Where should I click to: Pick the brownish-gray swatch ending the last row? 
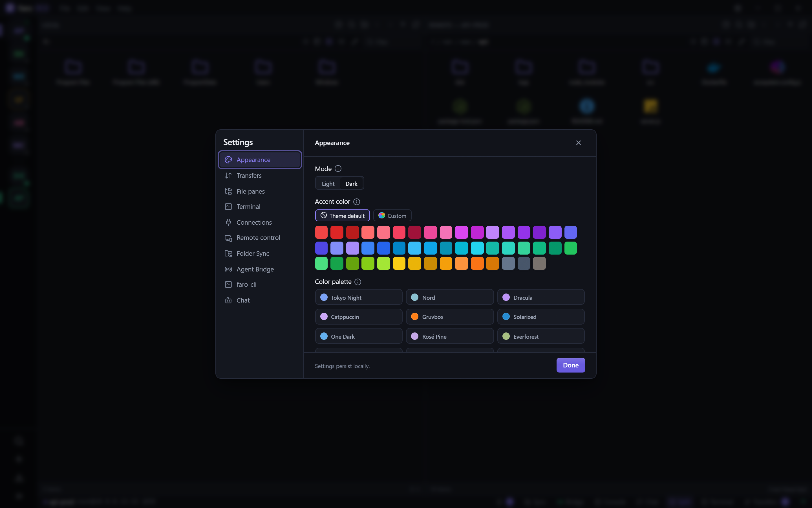click(539, 263)
